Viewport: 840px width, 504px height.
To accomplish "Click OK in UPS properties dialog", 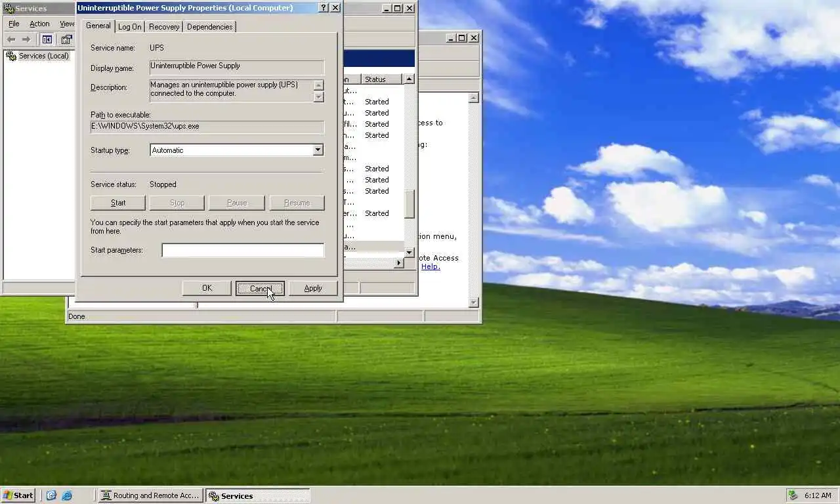I will click(x=207, y=288).
